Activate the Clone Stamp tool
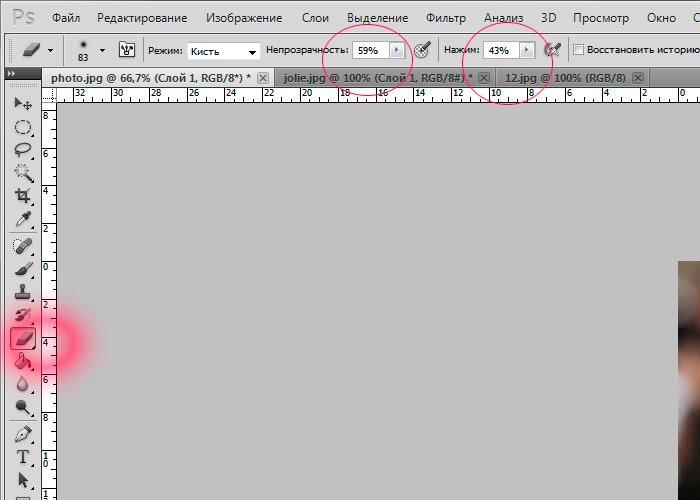 coord(23,293)
